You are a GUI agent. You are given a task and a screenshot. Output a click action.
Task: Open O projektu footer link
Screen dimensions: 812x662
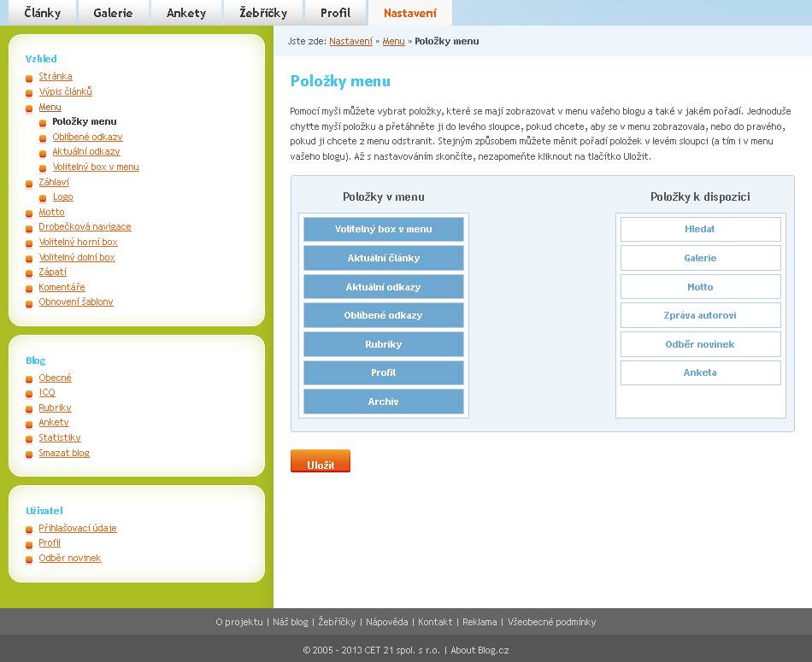239,622
